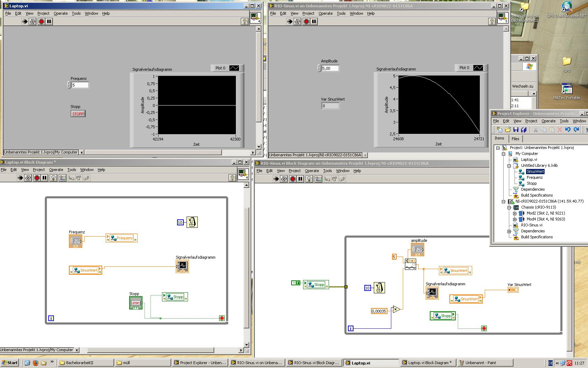Image resolution: width=588 pixels, height=368 pixels.
Task: Open Operate menu in Laptop.vi front panel
Action: point(61,13)
